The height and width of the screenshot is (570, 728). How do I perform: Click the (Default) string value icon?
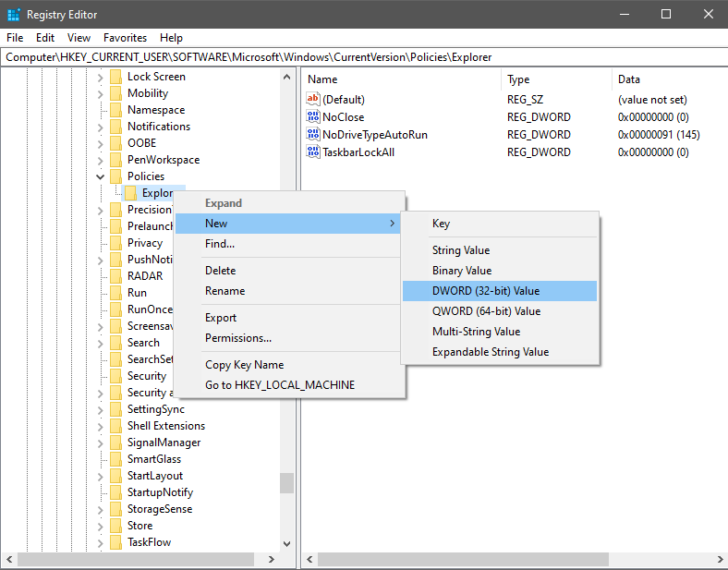(x=312, y=100)
